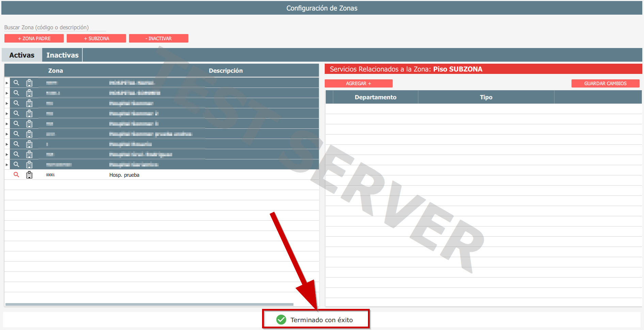Expand the second zone row using its arrow
The width and height of the screenshot is (644, 330).
[7, 93]
